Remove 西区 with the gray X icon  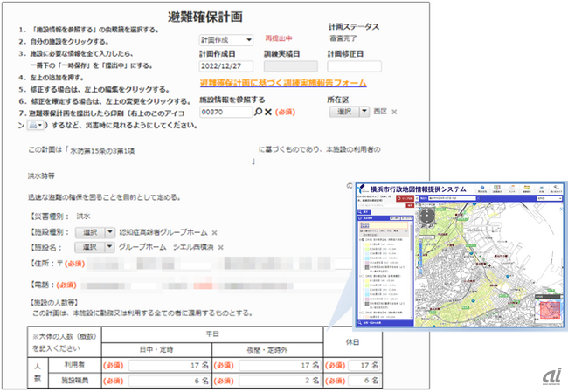[394, 112]
